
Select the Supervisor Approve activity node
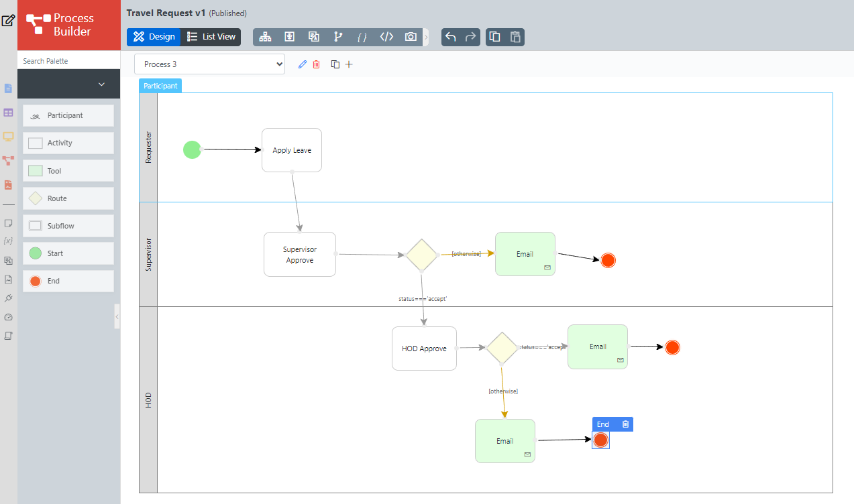click(x=299, y=255)
